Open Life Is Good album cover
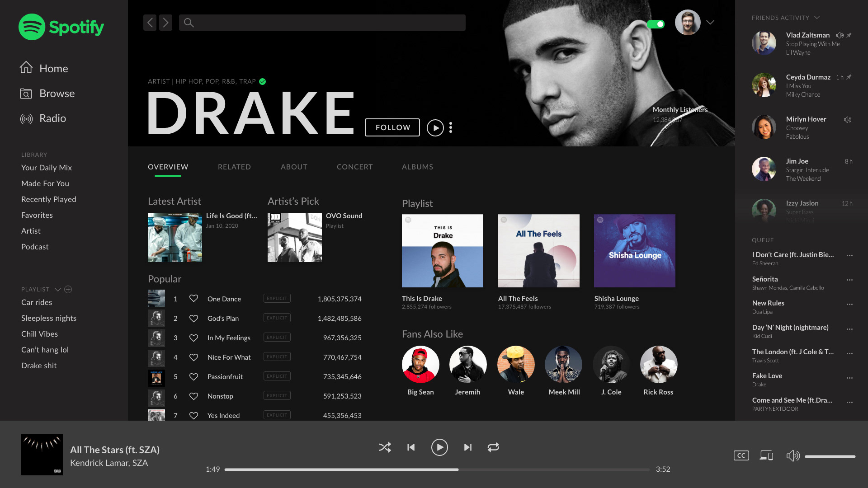The height and width of the screenshot is (488, 868). (175, 238)
